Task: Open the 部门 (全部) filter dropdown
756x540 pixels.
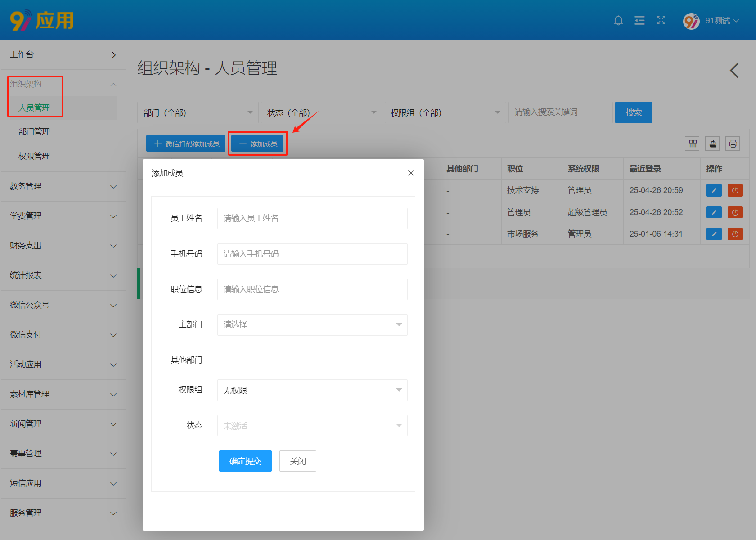Action: 198,113
